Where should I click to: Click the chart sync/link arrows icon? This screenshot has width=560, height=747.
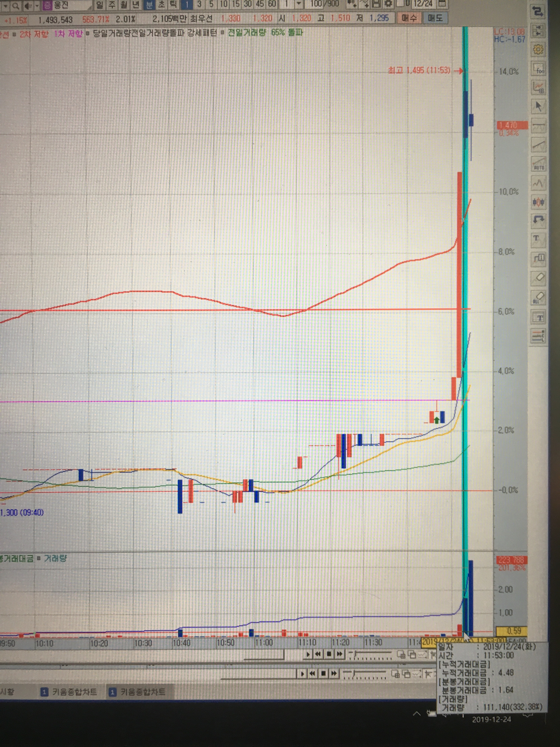pos(538,31)
